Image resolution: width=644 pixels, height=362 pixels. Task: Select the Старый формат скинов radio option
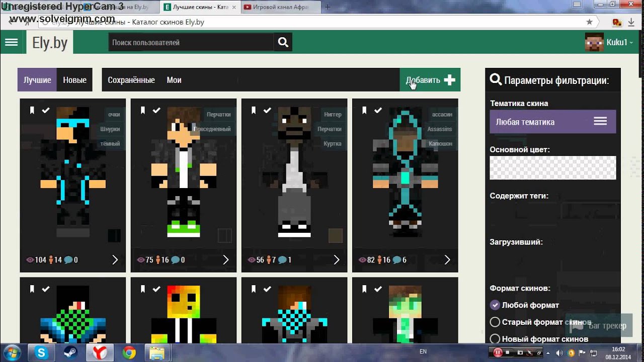pyautogui.click(x=495, y=322)
